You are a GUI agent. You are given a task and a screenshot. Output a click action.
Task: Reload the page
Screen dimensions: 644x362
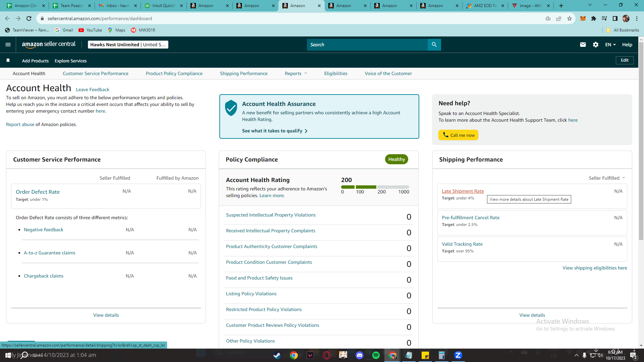(x=29, y=18)
